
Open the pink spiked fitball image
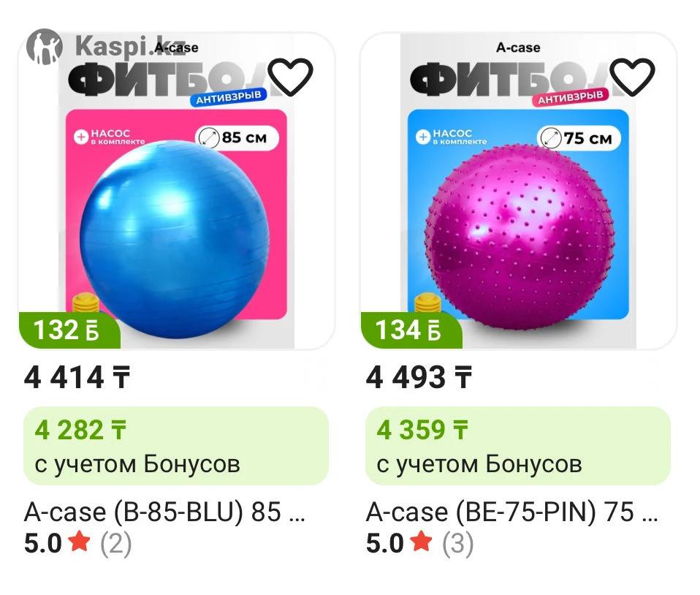(518, 192)
